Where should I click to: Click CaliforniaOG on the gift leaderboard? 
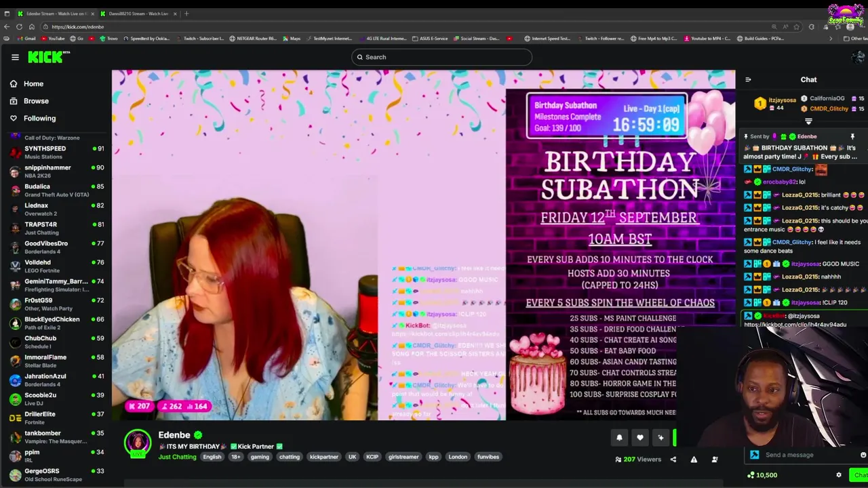click(827, 99)
